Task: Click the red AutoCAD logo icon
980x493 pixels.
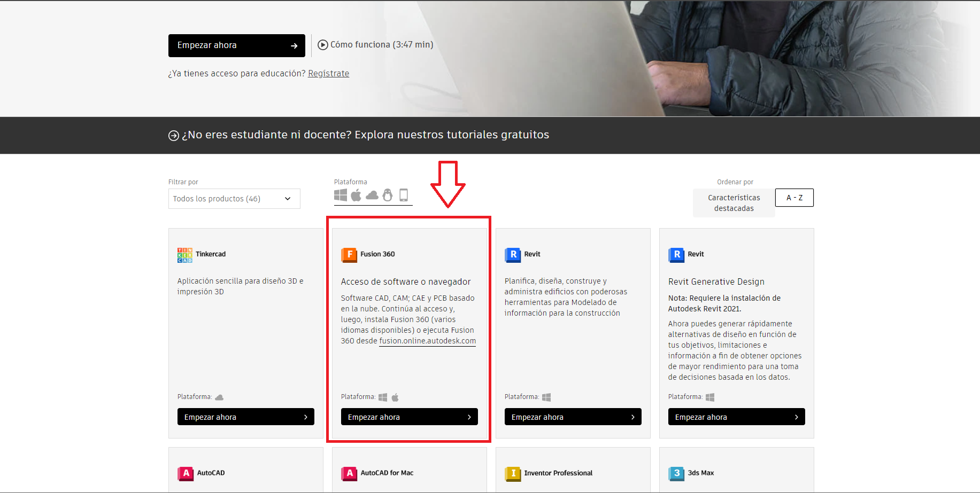Action: coord(186,473)
